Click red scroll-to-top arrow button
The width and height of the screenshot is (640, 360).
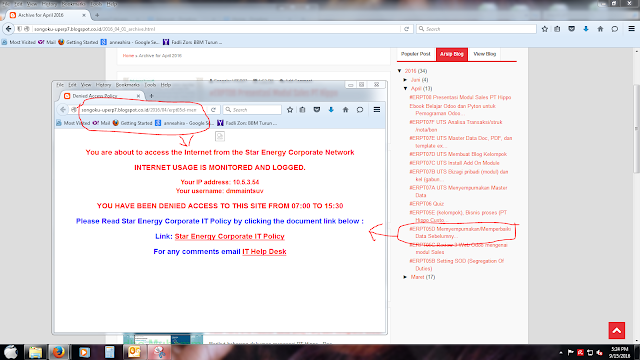coord(617,330)
